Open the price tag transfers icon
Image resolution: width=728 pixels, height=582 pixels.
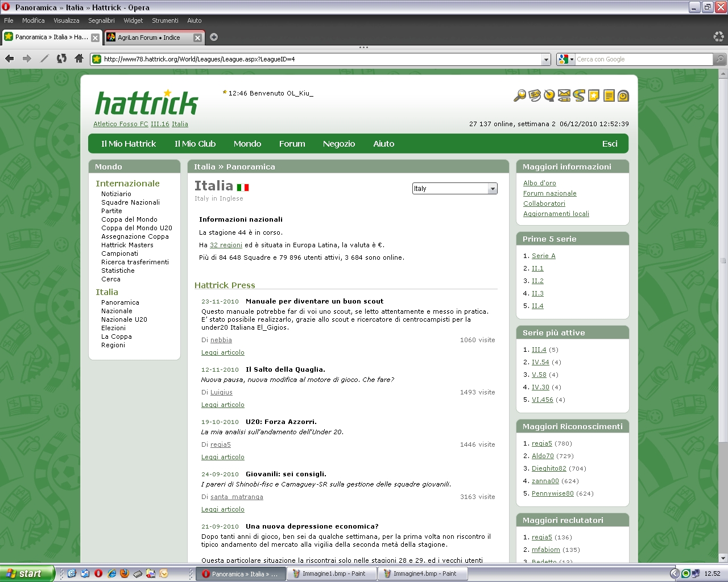coord(535,95)
